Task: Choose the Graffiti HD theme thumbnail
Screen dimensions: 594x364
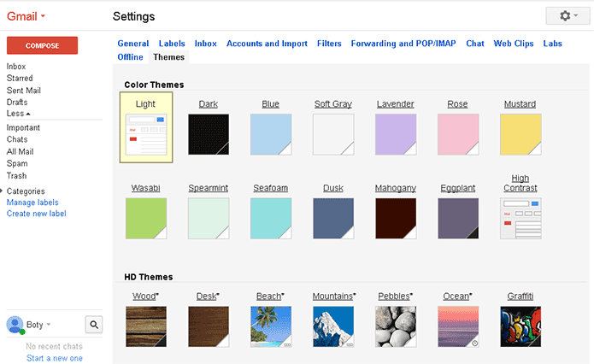Action: click(x=520, y=327)
